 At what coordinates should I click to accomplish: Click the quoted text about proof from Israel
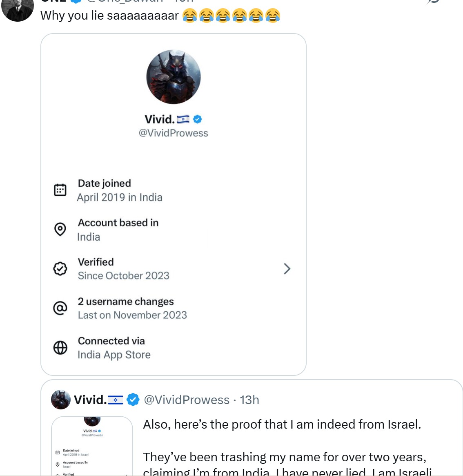click(282, 425)
